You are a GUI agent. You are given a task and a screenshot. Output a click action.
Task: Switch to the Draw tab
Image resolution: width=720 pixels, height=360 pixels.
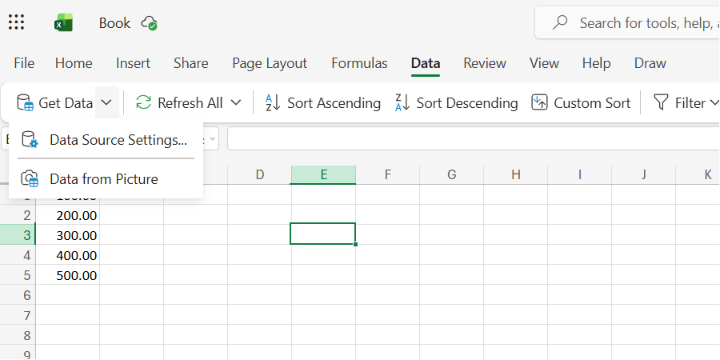click(x=650, y=63)
